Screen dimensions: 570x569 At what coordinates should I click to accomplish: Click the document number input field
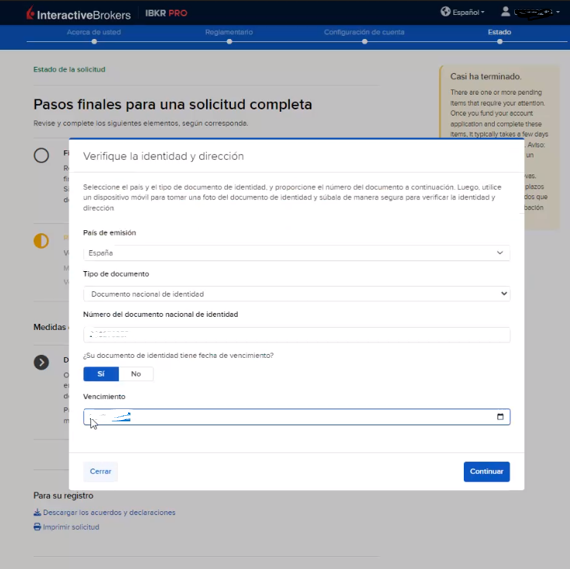[x=297, y=334]
